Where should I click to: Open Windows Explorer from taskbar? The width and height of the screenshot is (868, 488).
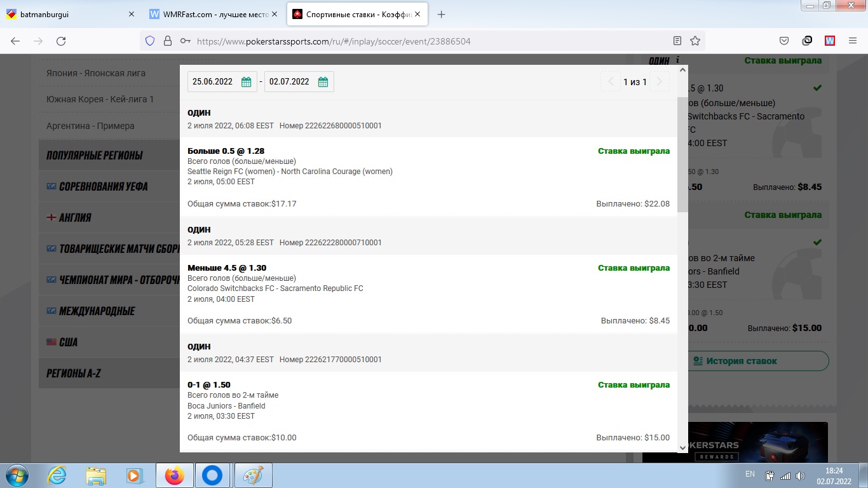click(96, 475)
